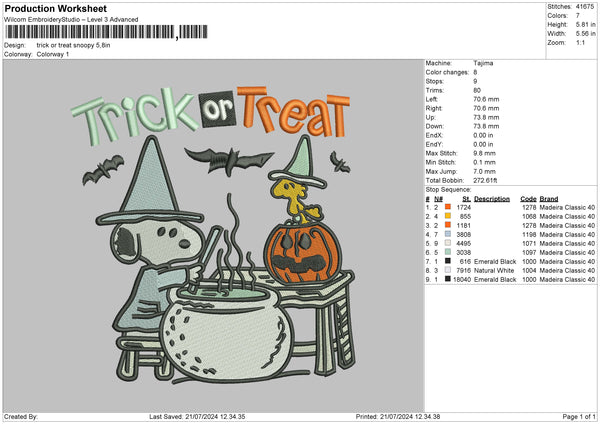Click the "Last Saved: 21/07/2024 12.34.35" footer text
This screenshot has height=424, width=600.
(x=197, y=417)
